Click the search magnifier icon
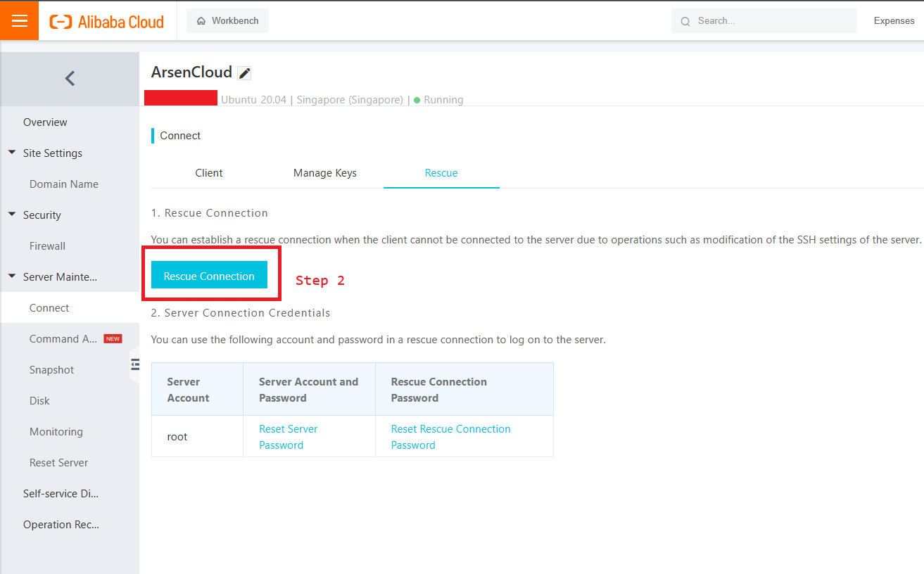The width and height of the screenshot is (924, 574). (x=685, y=22)
